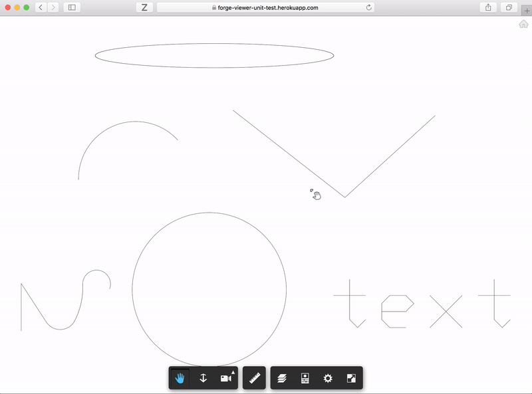
Task: Click the Z extension button
Action: [144, 7]
